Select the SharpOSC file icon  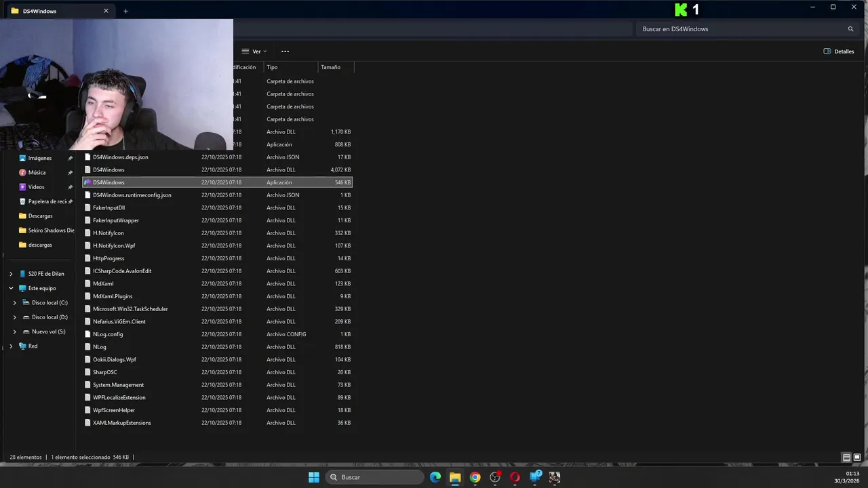pos(87,372)
